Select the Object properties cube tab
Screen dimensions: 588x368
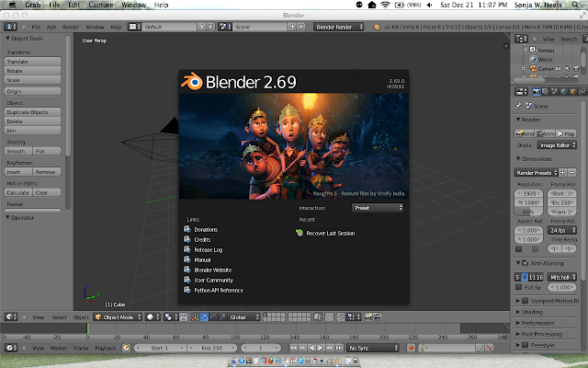click(x=572, y=91)
